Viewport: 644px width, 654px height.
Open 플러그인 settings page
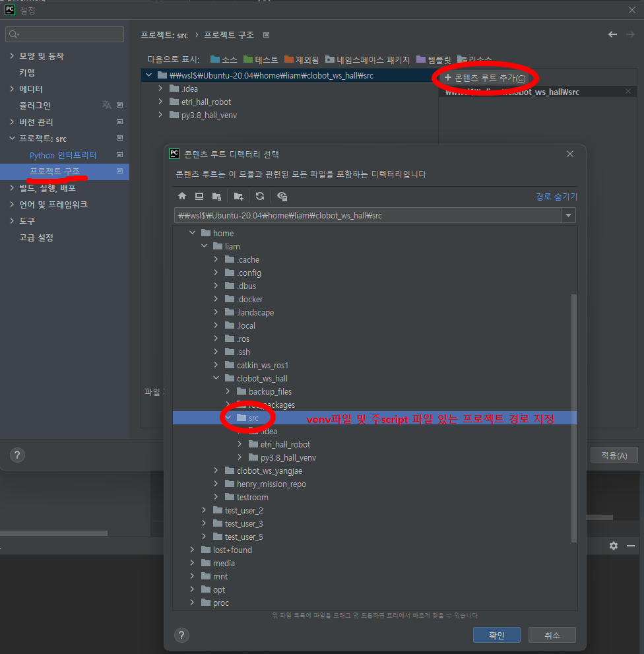click(x=35, y=106)
